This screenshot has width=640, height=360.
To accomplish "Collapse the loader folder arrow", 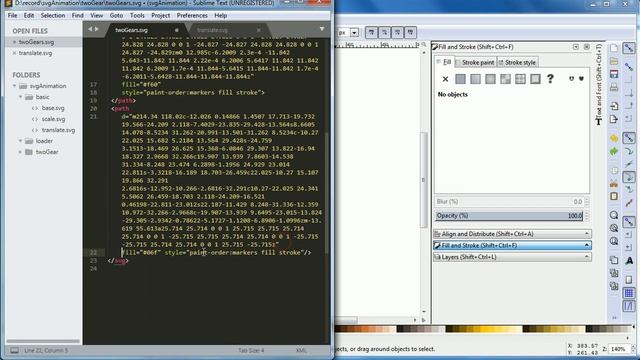I will click(x=20, y=141).
